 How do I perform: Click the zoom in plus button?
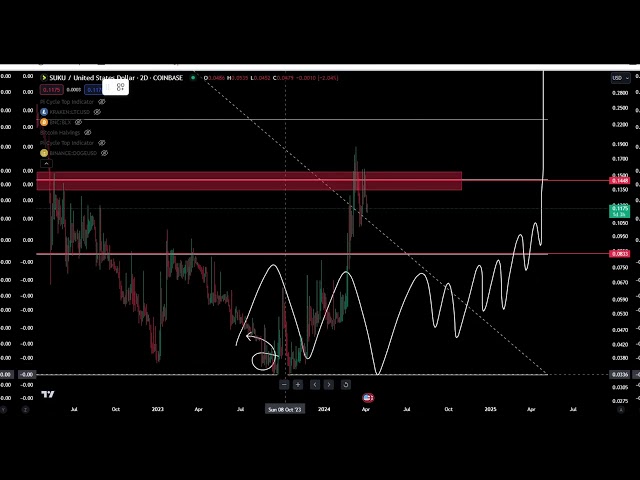pyautogui.click(x=298, y=384)
